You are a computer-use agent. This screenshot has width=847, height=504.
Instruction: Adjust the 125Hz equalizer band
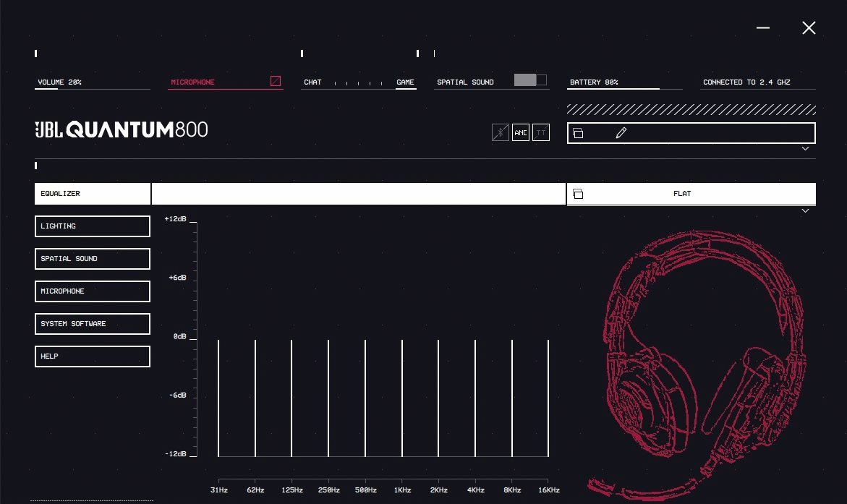click(x=291, y=398)
